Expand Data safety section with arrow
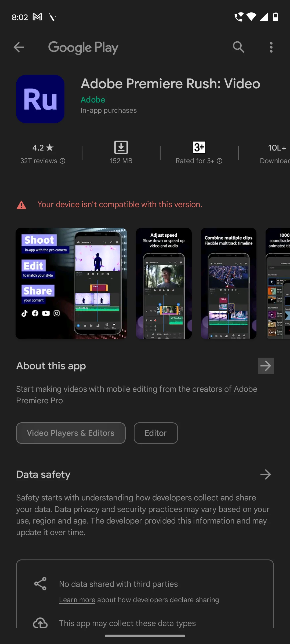This screenshot has height=644, width=290. (x=266, y=474)
